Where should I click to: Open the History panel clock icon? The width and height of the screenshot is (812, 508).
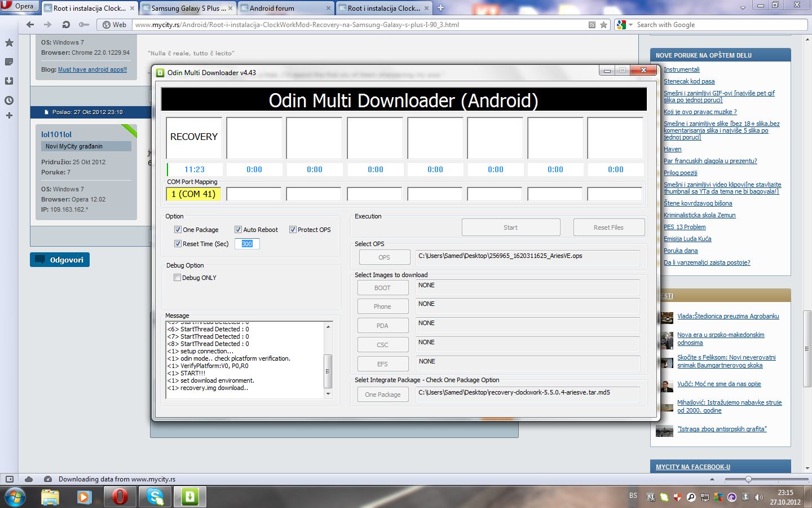coord(9,100)
